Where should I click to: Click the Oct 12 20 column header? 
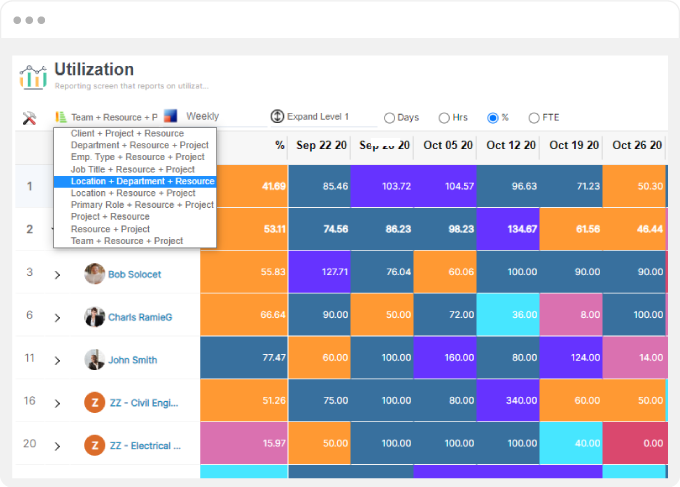(511, 145)
